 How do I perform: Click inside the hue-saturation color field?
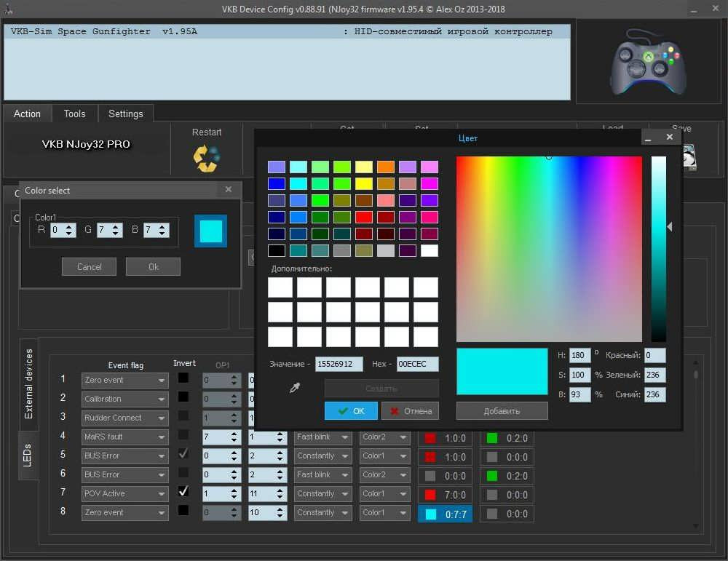coord(549,249)
